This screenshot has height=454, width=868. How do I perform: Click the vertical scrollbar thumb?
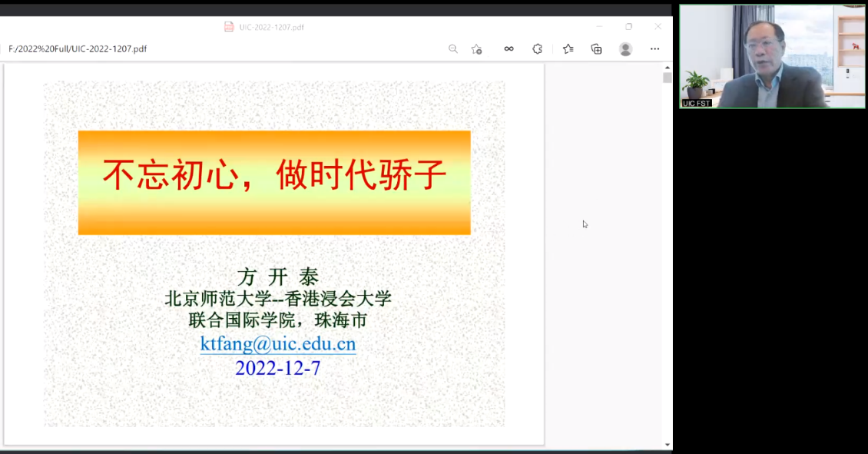667,78
